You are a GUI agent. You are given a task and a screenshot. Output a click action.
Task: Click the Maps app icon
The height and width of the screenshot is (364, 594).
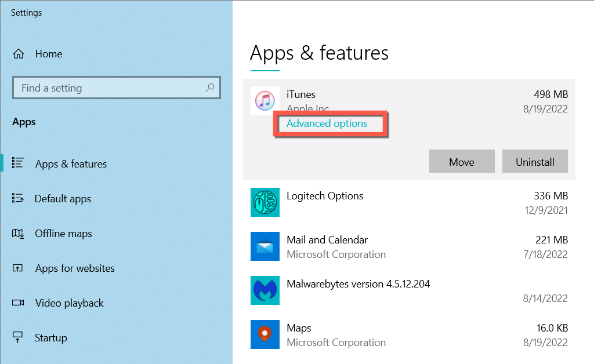click(265, 334)
